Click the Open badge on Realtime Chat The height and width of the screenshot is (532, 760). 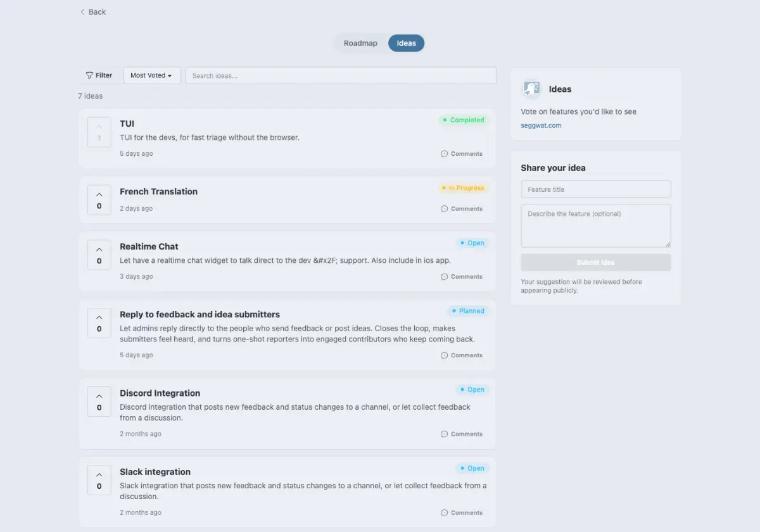coord(472,243)
